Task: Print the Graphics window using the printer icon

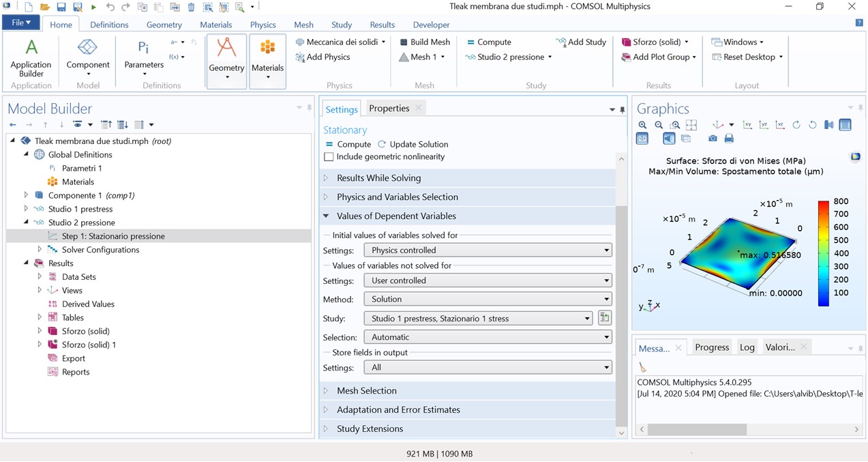Action: pyautogui.click(x=729, y=139)
